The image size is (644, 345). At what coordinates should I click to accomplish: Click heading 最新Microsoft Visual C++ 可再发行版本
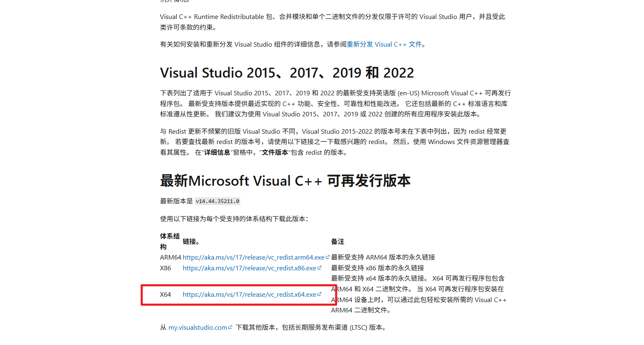click(x=285, y=181)
